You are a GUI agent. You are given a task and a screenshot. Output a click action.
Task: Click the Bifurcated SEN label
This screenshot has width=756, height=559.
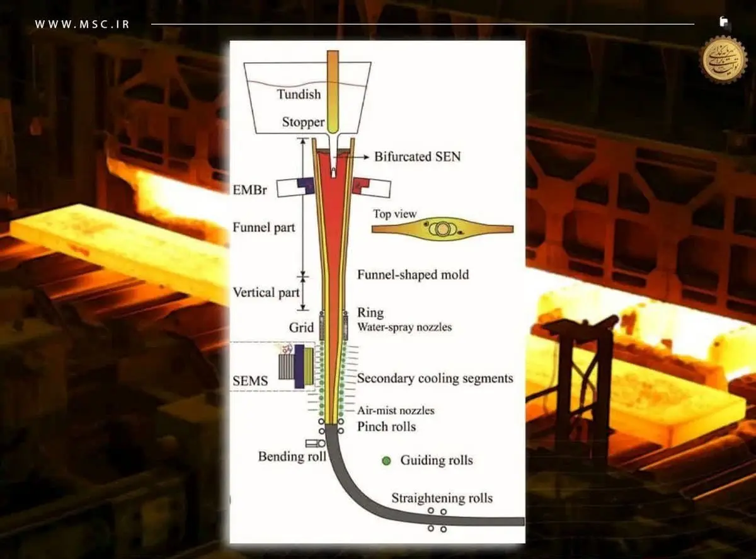click(417, 156)
